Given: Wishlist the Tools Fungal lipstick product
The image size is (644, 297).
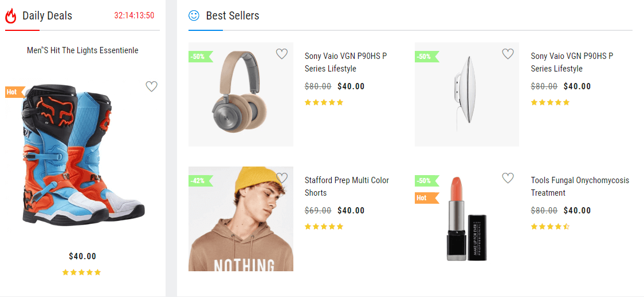Looking at the screenshot, I should (x=508, y=178).
